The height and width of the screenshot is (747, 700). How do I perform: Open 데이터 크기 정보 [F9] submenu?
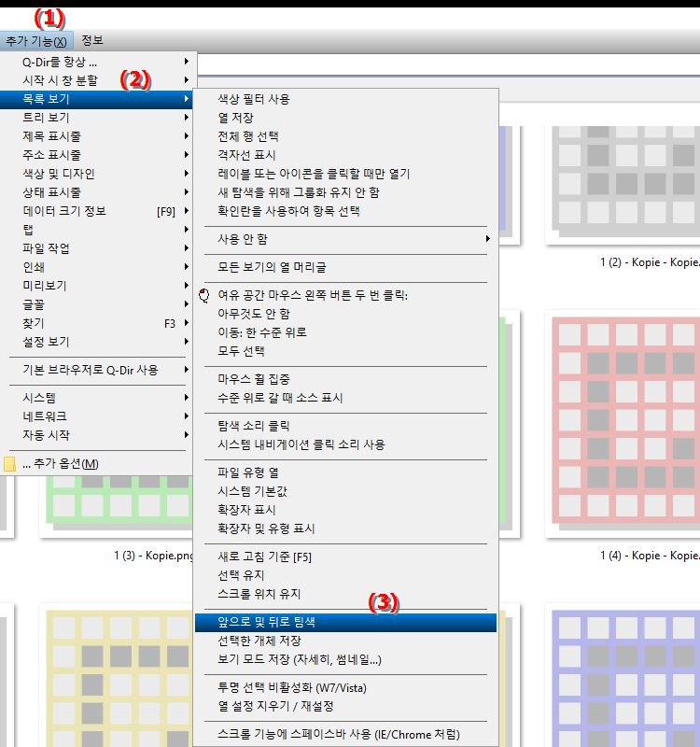coord(98,211)
